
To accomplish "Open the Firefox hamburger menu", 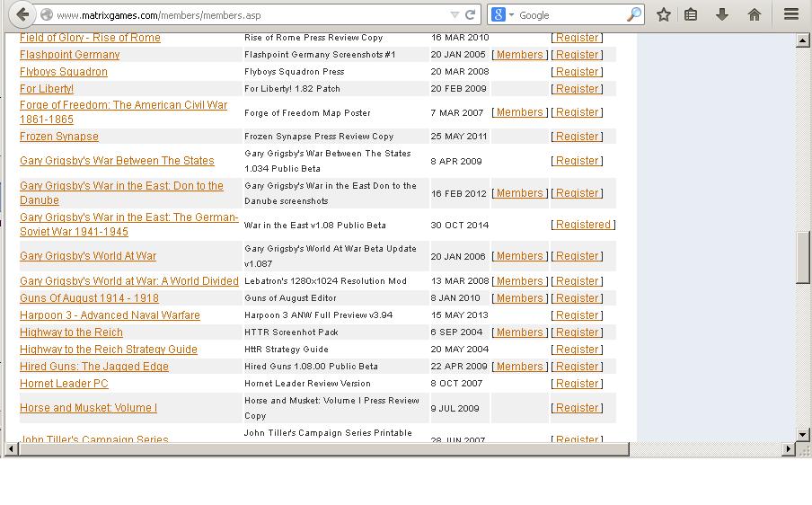I will [790, 14].
